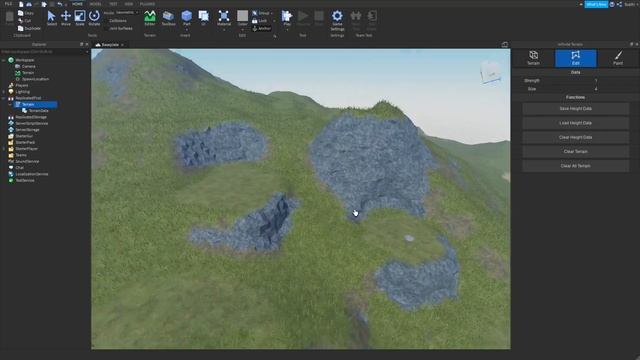Open the Material picker

[x=224, y=18]
